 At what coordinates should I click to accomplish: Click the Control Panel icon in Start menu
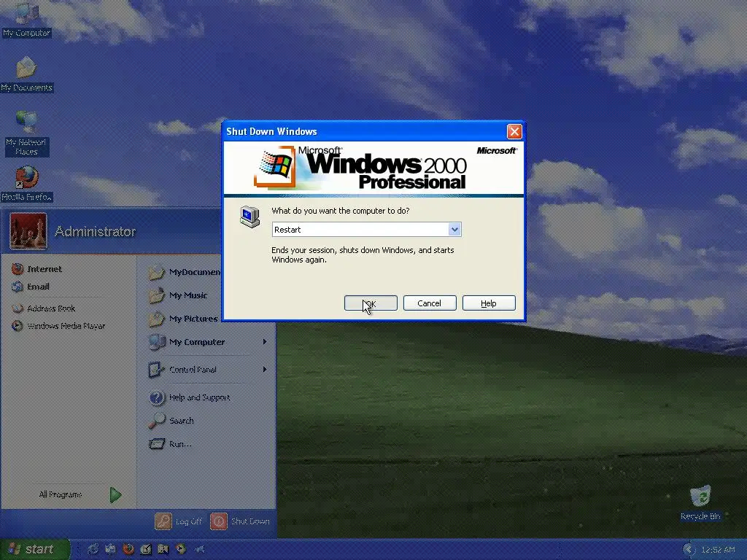point(156,370)
